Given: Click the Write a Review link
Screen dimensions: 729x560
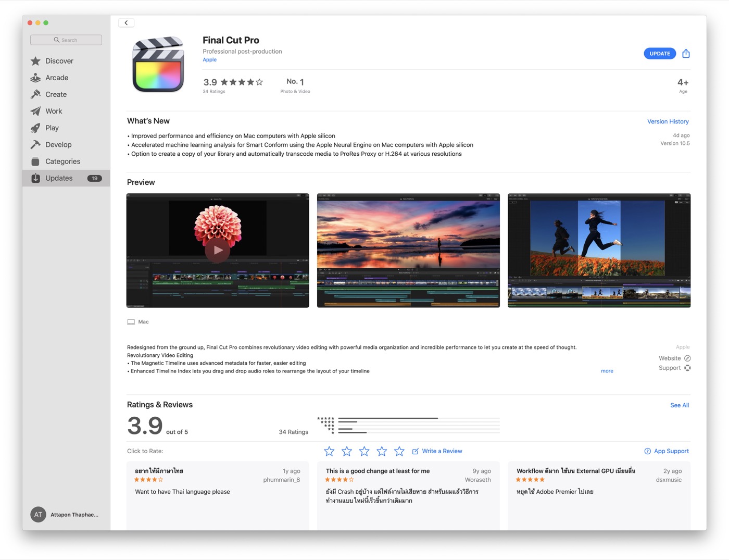Looking at the screenshot, I should click(x=442, y=451).
